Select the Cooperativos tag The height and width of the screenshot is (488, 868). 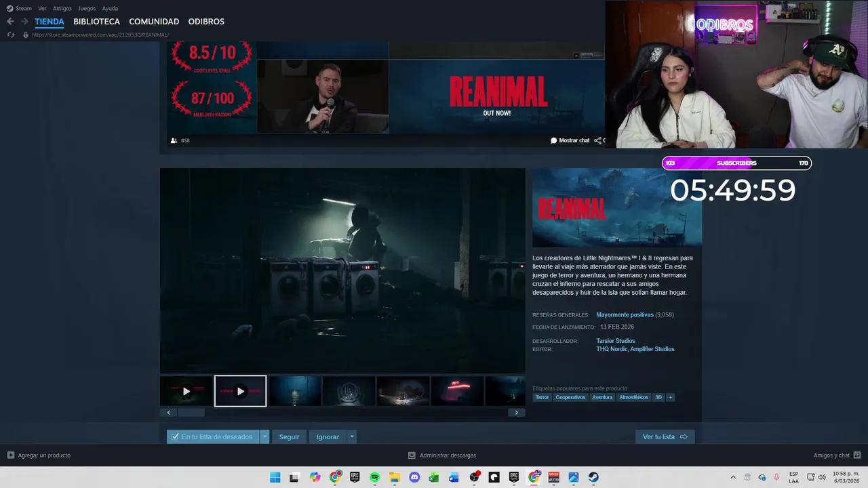pos(570,397)
